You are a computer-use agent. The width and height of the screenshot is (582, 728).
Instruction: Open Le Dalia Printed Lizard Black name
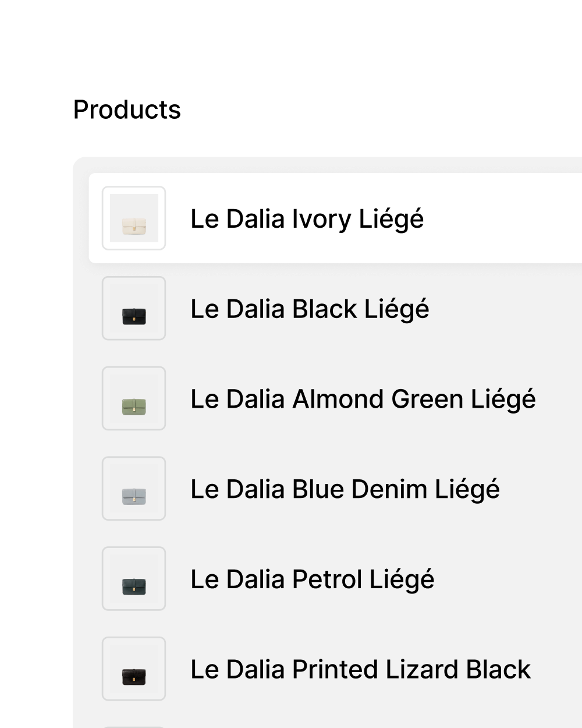pos(360,670)
